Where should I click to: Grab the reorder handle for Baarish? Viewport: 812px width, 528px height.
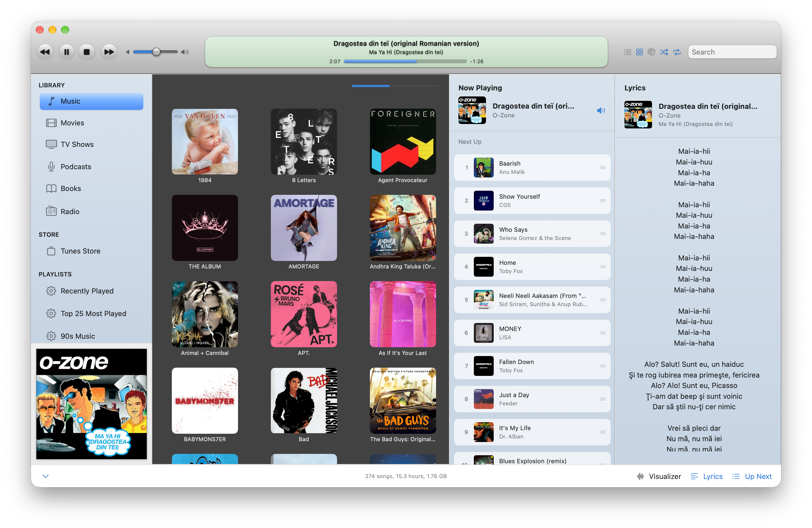602,168
